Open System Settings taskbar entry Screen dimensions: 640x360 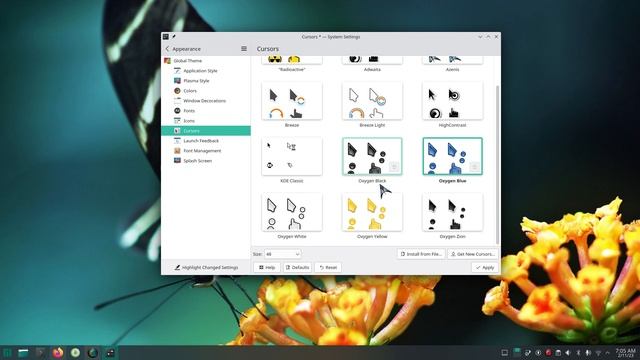click(110, 353)
